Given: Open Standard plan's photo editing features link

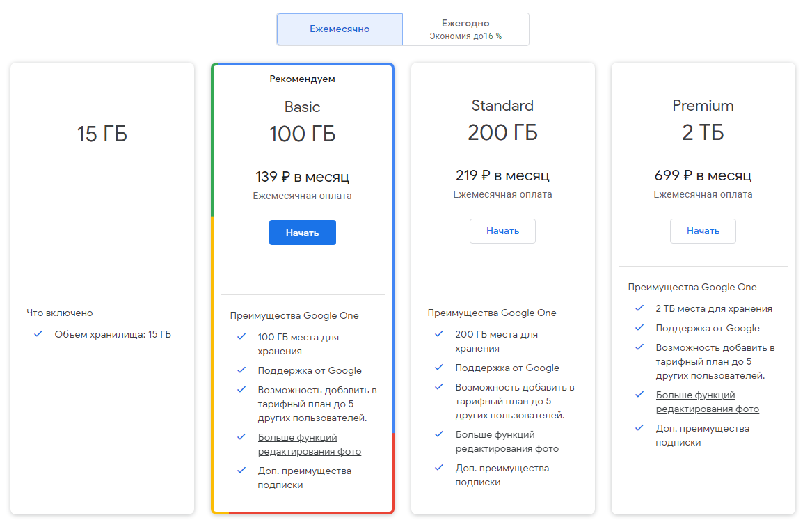Looking at the screenshot, I should tap(507, 441).
